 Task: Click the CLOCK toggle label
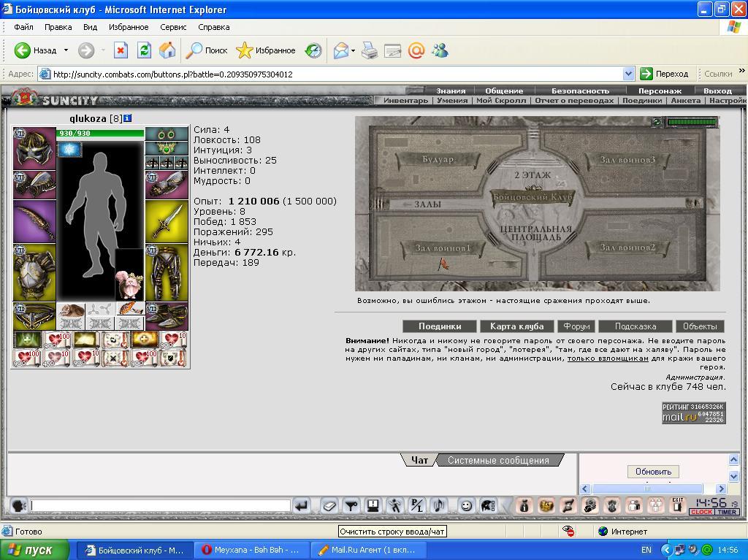tap(701, 512)
